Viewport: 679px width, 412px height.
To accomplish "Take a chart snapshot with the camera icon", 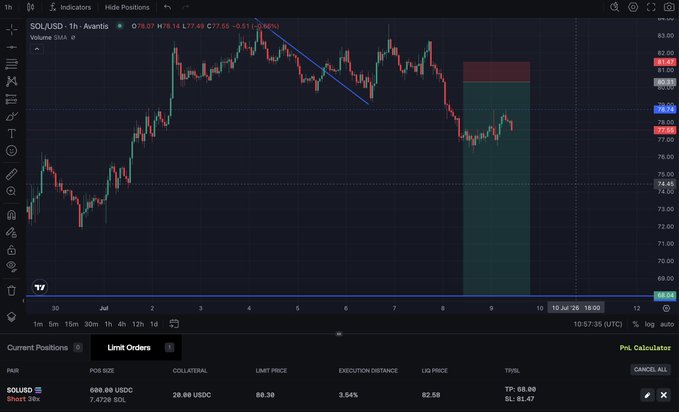I will pyautogui.click(x=669, y=7).
